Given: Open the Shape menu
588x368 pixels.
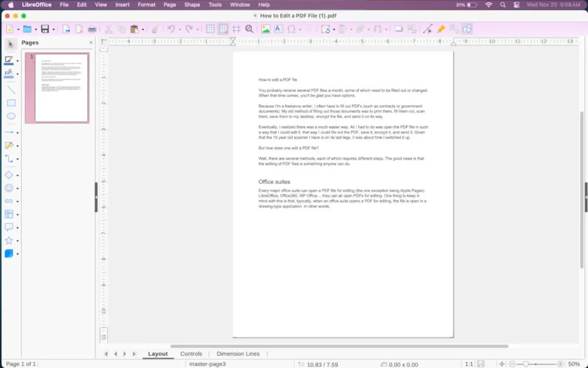Looking at the screenshot, I should [x=192, y=5].
